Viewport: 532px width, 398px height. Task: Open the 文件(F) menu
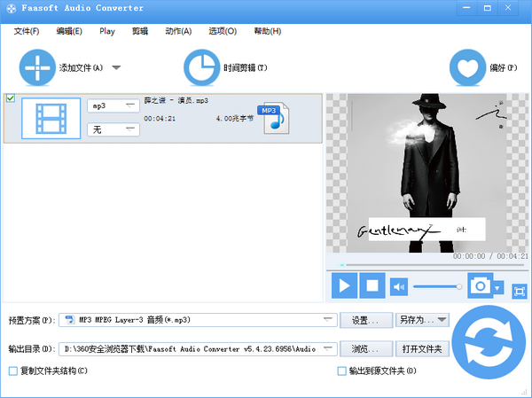pyautogui.click(x=27, y=31)
